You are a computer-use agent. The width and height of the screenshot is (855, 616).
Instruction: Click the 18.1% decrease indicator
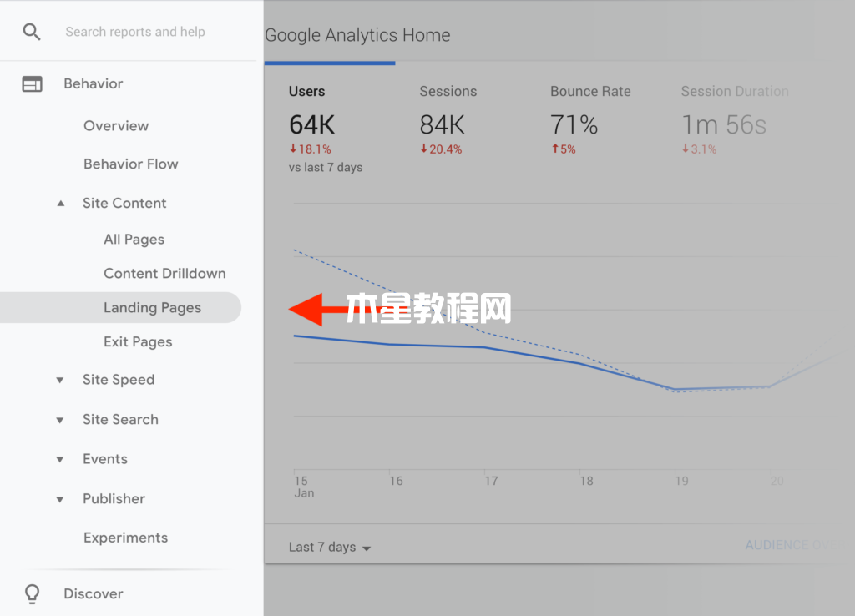click(311, 149)
